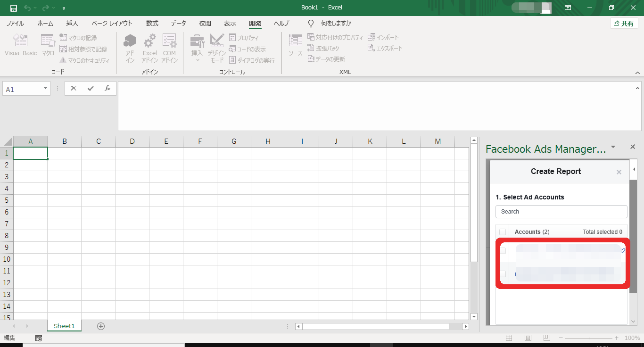Tick the second ad account checkbox
This screenshot has width=644, height=347.
[x=503, y=274]
